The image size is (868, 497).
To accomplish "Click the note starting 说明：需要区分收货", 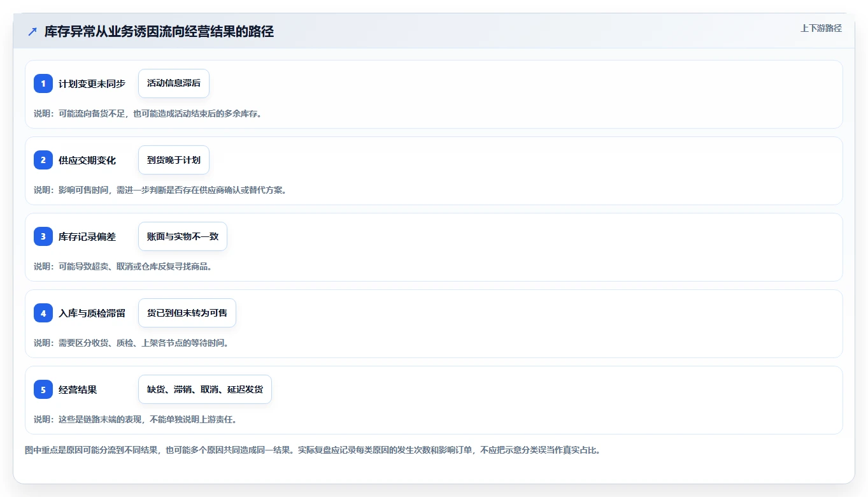I will [x=131, y=343].
